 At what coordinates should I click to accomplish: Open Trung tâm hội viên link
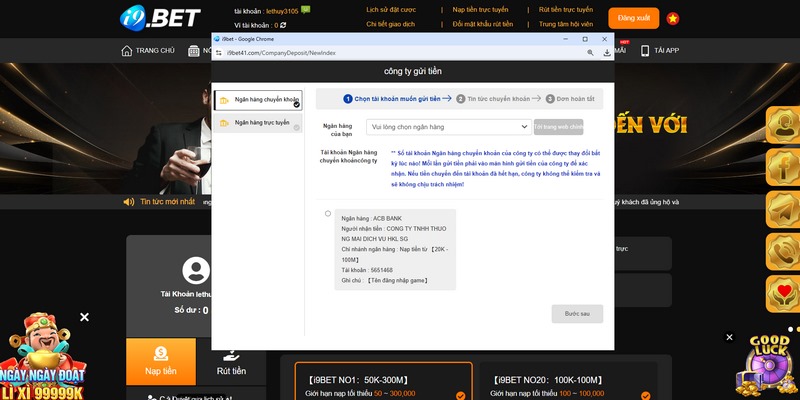tap(566, 24)
